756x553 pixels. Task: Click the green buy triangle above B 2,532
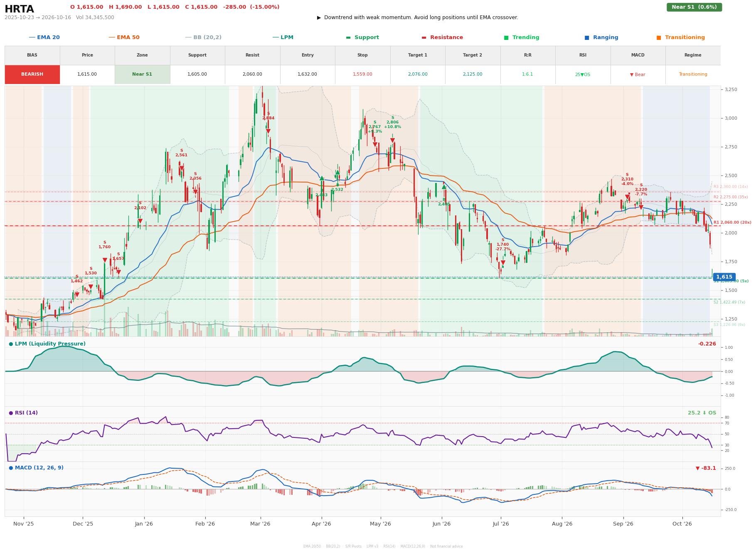[x=337, y=172]
